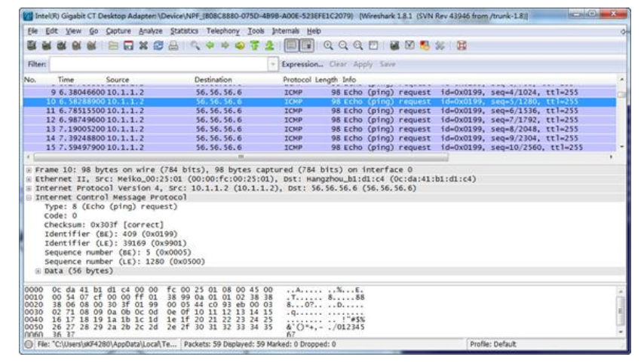The width and height of the screenshot is (644, 363).
Task: Click Profile: Default in status bar
Action: point(493,344)
